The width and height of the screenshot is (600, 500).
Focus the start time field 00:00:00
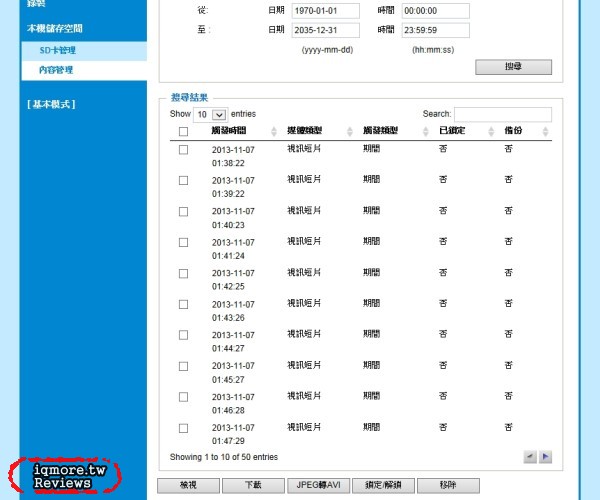pos(435,11)
